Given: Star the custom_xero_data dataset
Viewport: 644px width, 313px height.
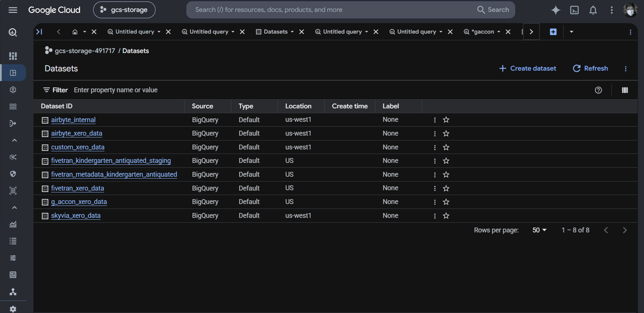Looking at the screenshot, I should click(446, 147).
